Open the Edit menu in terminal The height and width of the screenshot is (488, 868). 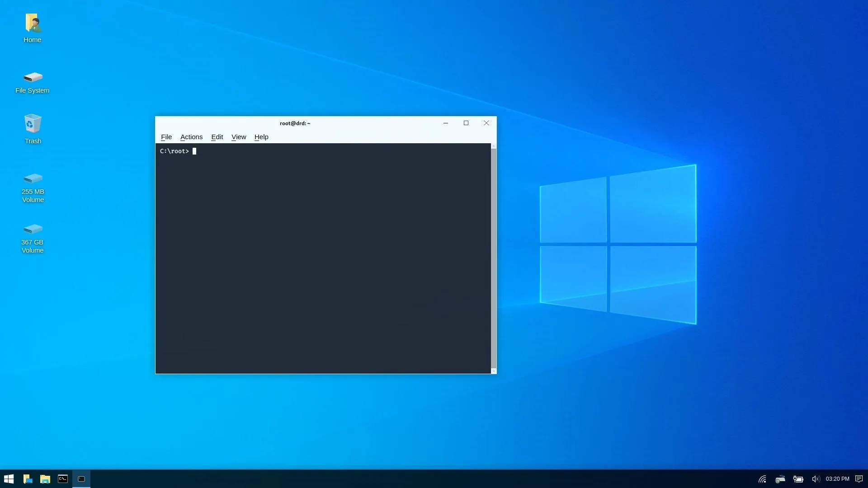[x=217, y=137]
